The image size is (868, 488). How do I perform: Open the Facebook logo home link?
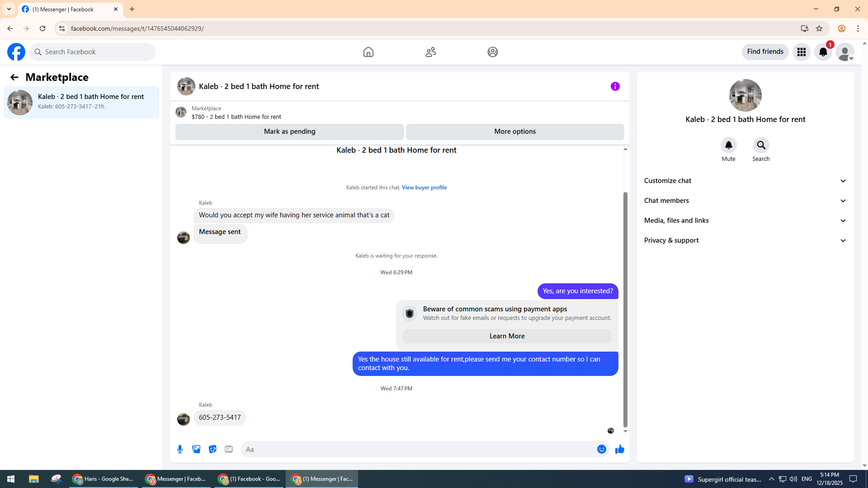click(x=16, y=52)
